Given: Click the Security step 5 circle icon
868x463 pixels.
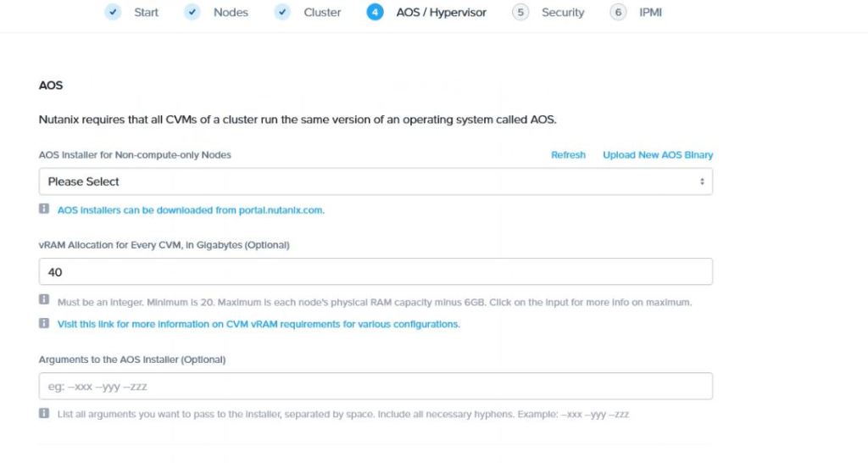Looking at the screenshot, I should (x=520, y=13).
